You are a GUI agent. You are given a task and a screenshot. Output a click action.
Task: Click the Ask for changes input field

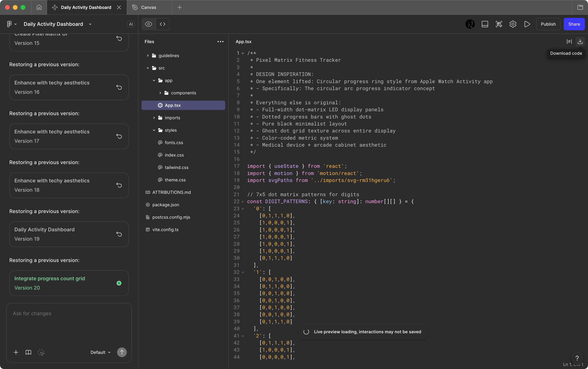[69, 323]
